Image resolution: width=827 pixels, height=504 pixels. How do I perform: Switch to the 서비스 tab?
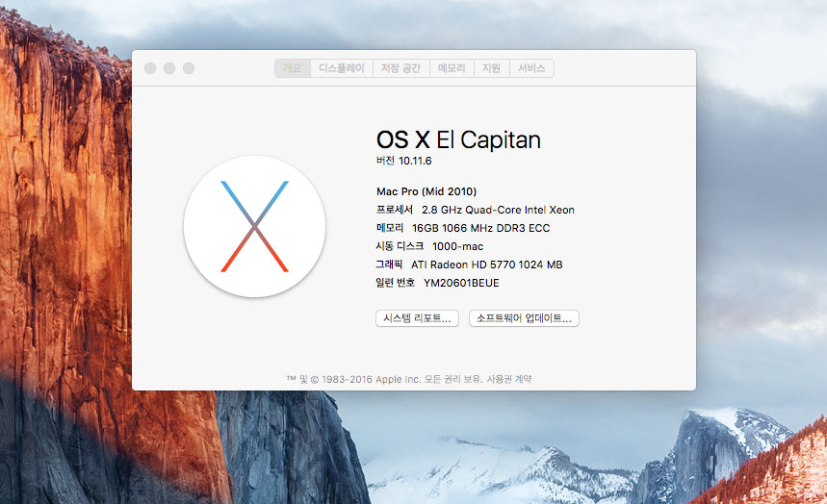[x=531, y=68]
